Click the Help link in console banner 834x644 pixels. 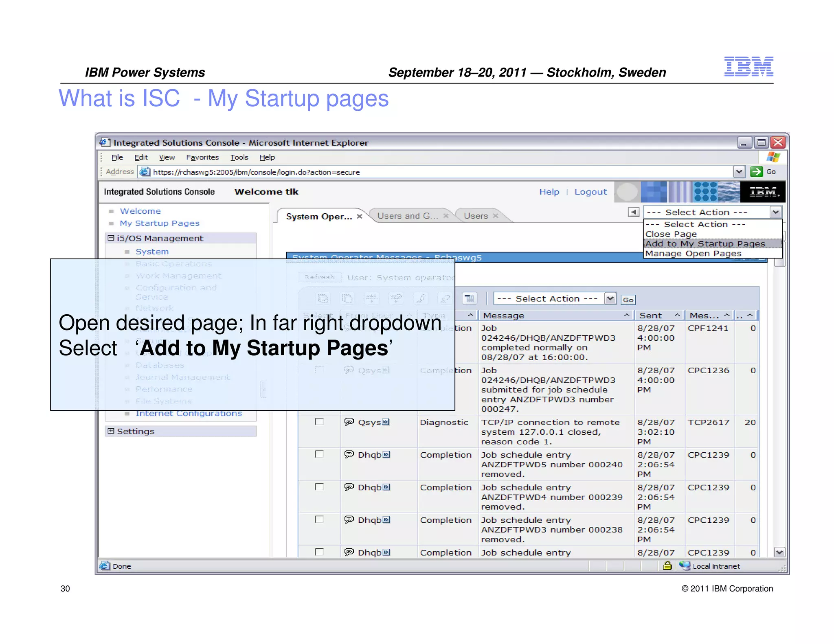click(x=549, y=192)
